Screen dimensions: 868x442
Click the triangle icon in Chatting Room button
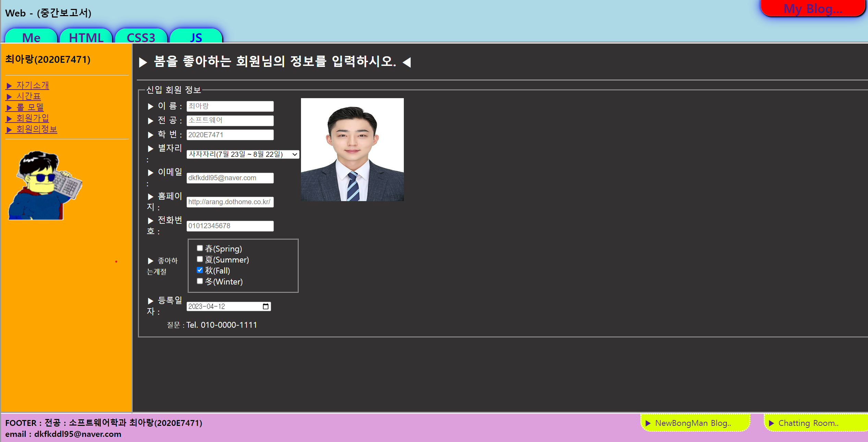coord(771,423)
